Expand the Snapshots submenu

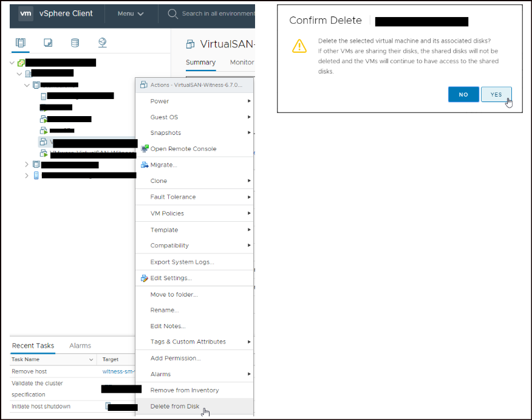[x=249, y=133]
